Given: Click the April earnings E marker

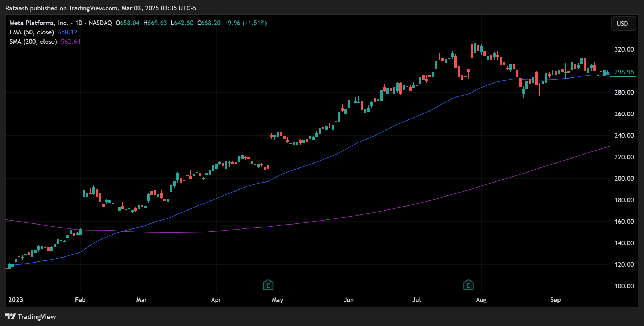Looking at the screenshot, I should (268, 285).
